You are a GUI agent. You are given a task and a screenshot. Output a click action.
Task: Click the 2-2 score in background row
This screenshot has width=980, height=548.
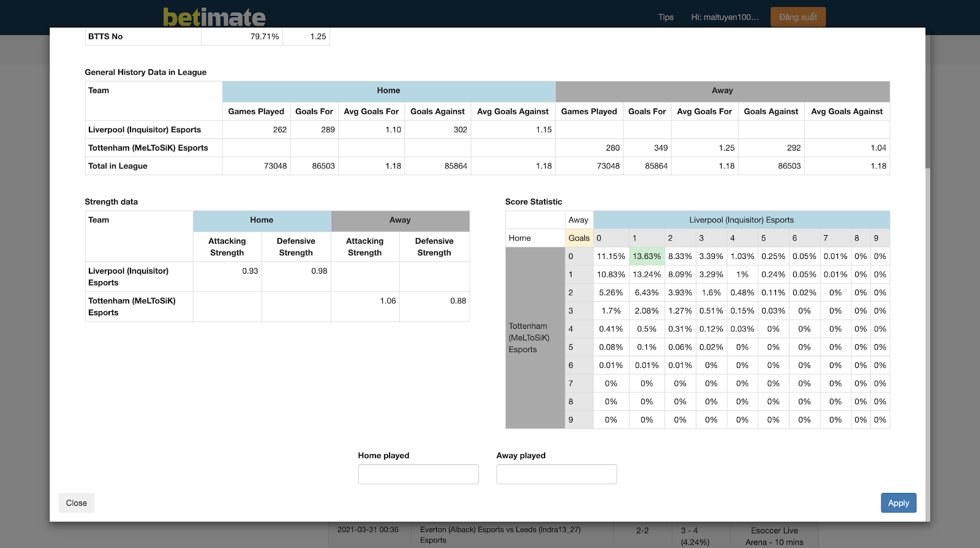(x=643, y=530)
